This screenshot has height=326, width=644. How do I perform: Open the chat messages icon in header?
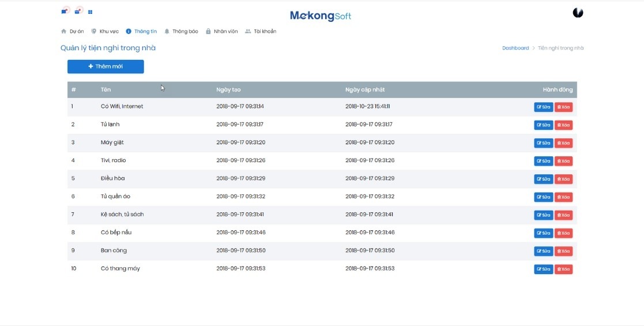[65, 11]
